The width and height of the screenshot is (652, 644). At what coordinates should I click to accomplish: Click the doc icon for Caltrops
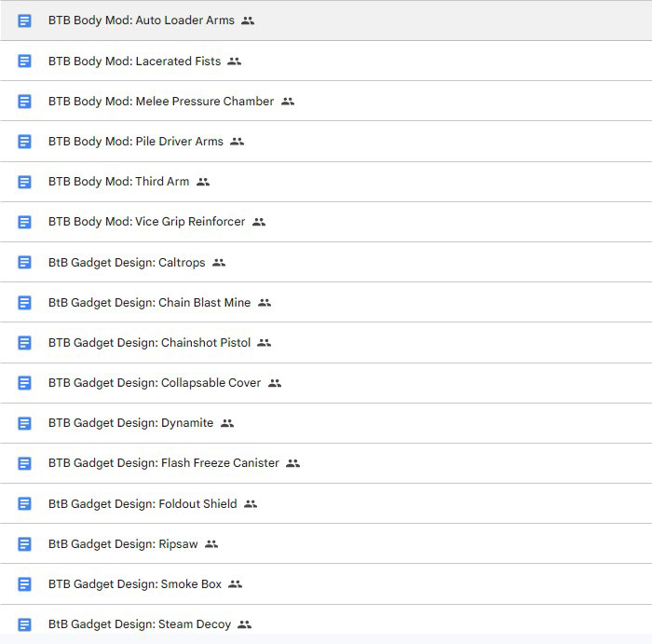(x=24, y=263)
